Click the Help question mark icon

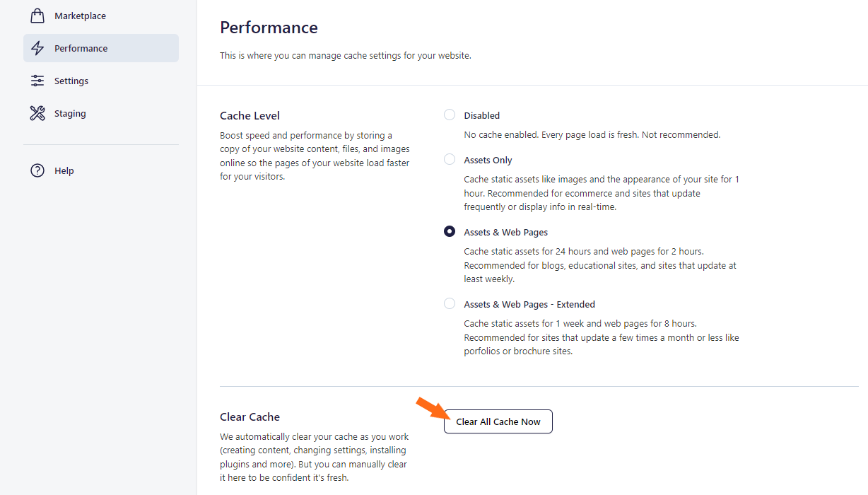coord(37,170)
